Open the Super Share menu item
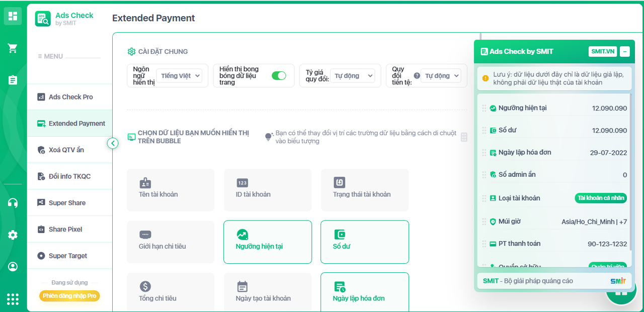This screenshot has width=644, height=312. point(66,203)
